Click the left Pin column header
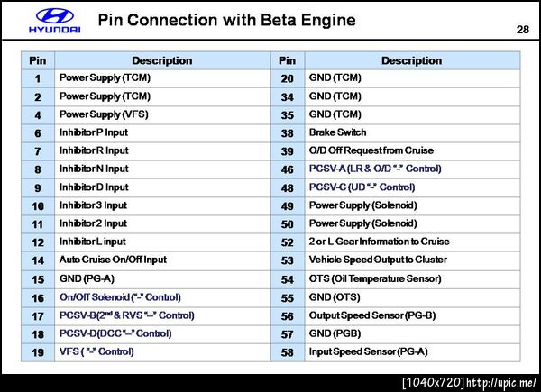Screen dimensions: 541x392 coord(38,60)
